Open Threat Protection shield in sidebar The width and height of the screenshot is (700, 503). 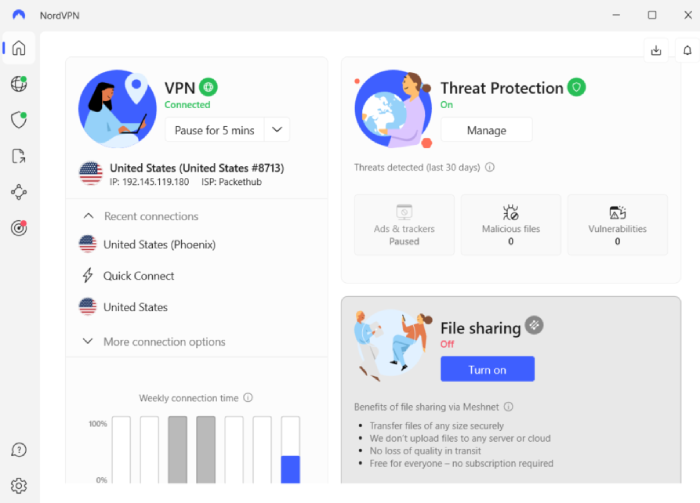coord(19,120)
